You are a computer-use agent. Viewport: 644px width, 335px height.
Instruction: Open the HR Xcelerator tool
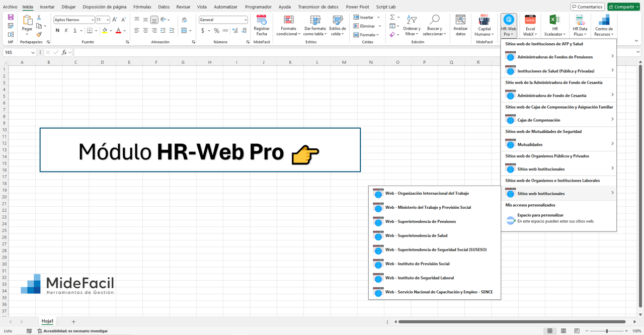pos(554,25)
